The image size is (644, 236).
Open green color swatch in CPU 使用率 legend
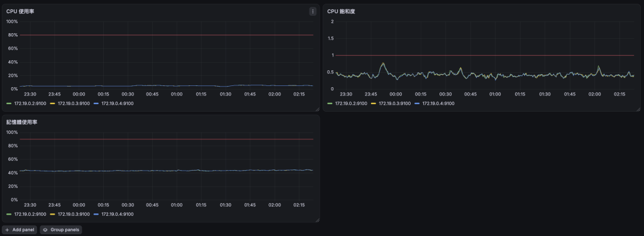coord(9,104)
